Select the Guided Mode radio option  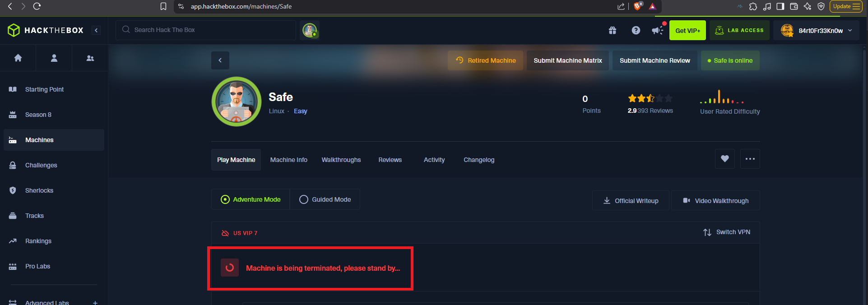pos(325,199)
